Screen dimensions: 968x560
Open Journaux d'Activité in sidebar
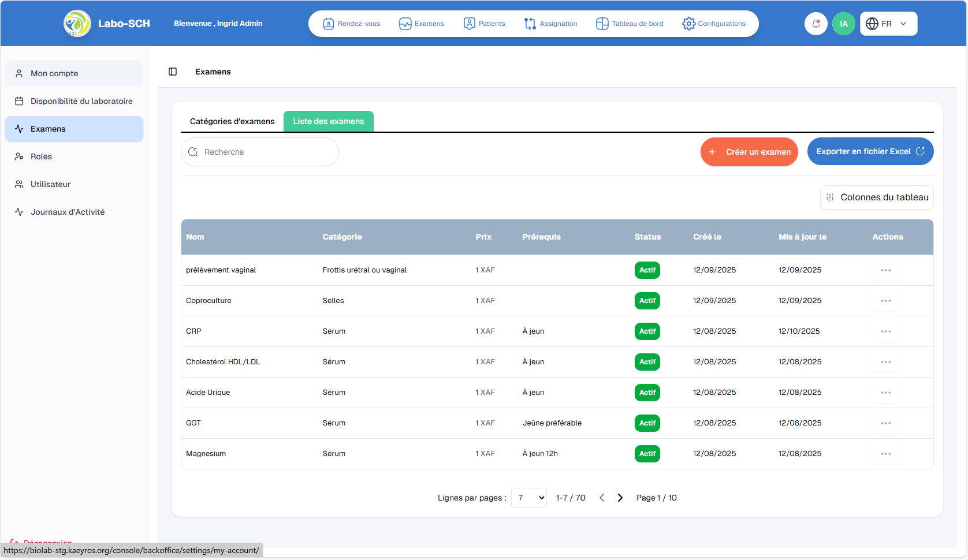click(x=68, y=212)
